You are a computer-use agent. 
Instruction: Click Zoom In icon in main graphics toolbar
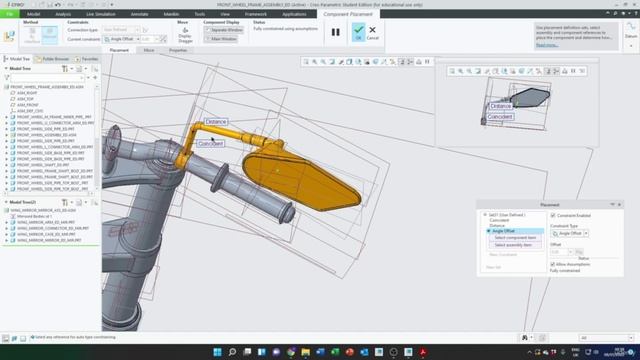[x=314, y=62]
